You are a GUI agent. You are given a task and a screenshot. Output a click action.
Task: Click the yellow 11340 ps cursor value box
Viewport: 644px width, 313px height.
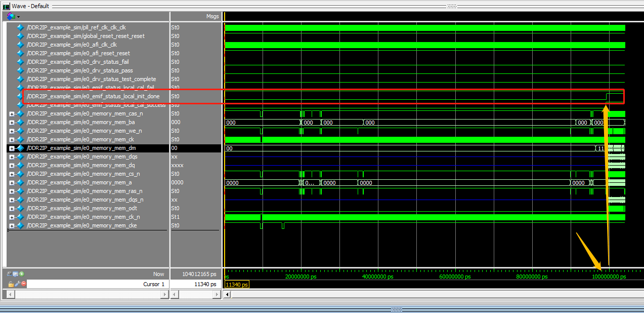[x=237, y=284]
